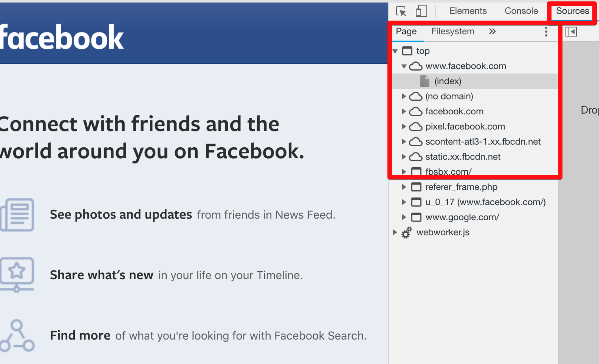Click the cloud icon beside www.facebook.com
Image resolution: width=599 pixels, height=364 pixels.
coord(416,66)
